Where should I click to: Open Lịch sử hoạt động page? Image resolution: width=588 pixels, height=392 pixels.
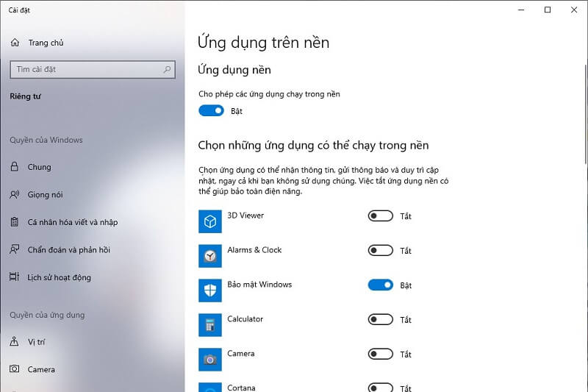(59, 277)
